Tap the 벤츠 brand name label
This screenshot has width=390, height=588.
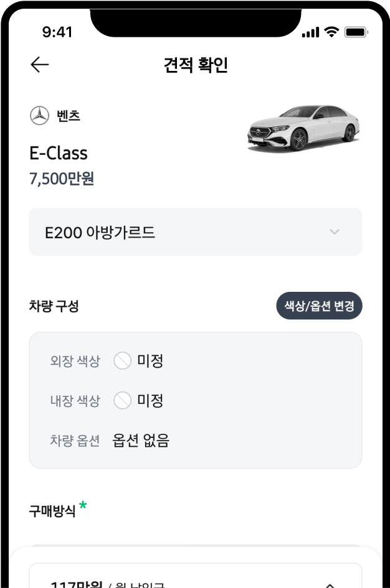coord(69,116)
